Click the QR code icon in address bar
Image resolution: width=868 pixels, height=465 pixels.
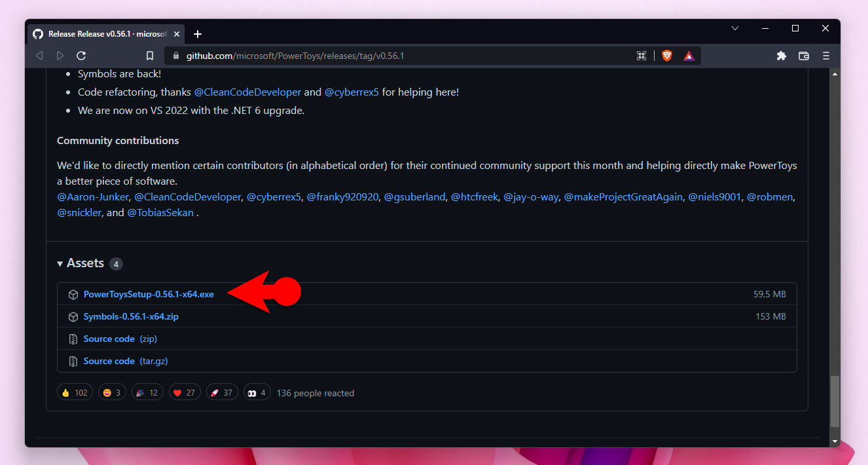click(642, 56)
